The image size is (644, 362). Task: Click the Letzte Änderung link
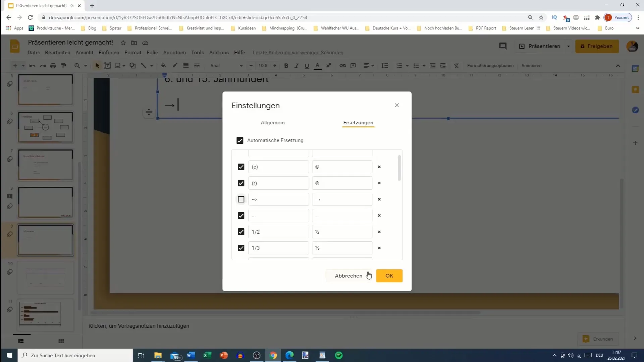tap(298, 53)
